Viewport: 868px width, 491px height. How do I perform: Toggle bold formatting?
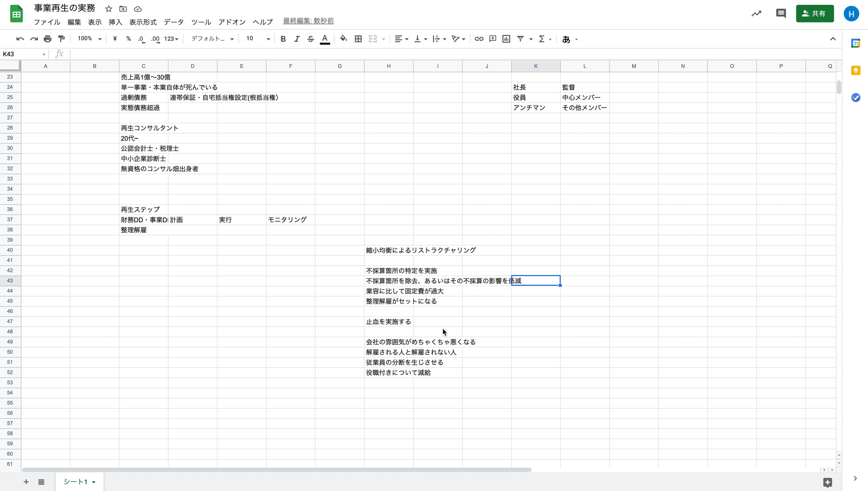click(x=283, y=39)
